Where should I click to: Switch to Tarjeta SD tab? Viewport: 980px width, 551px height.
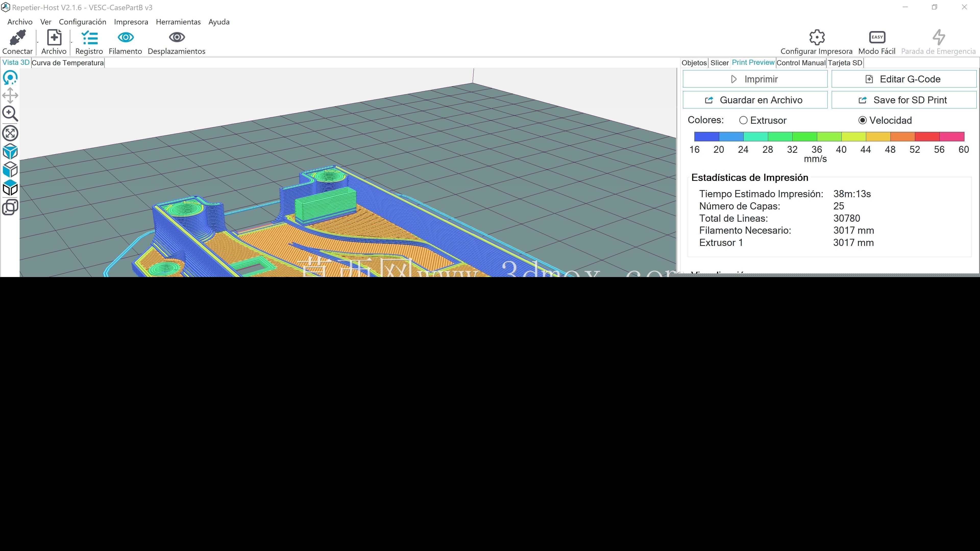[x=845, y=63]
